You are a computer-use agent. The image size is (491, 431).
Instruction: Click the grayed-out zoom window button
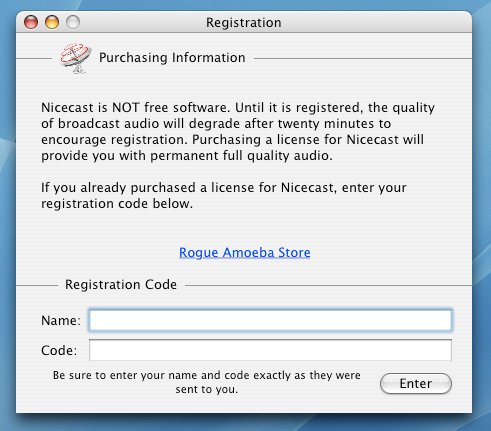point(73,22)
